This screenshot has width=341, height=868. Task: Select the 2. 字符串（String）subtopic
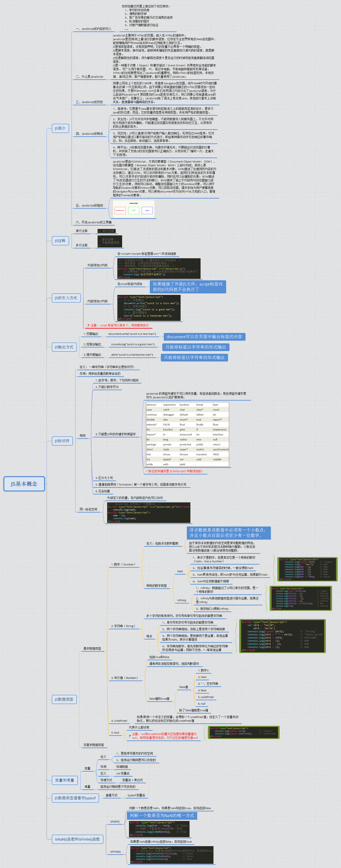pos(124,626)
